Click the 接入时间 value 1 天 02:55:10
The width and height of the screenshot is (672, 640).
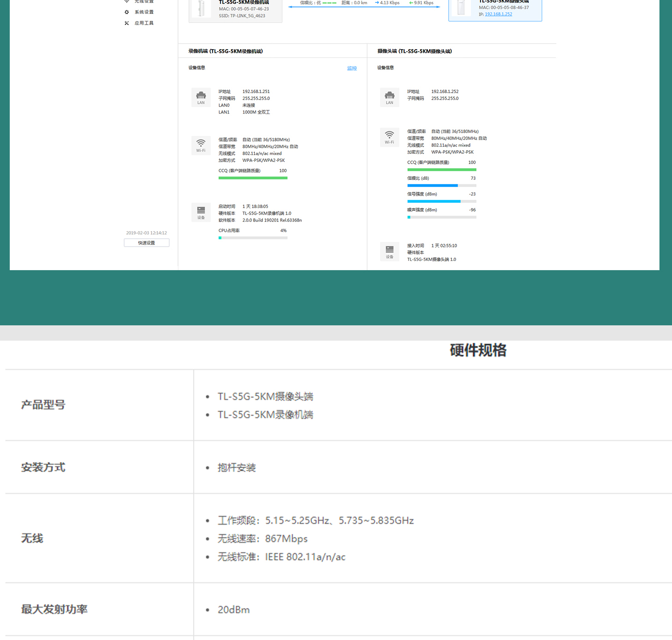[x=444, y=246]
